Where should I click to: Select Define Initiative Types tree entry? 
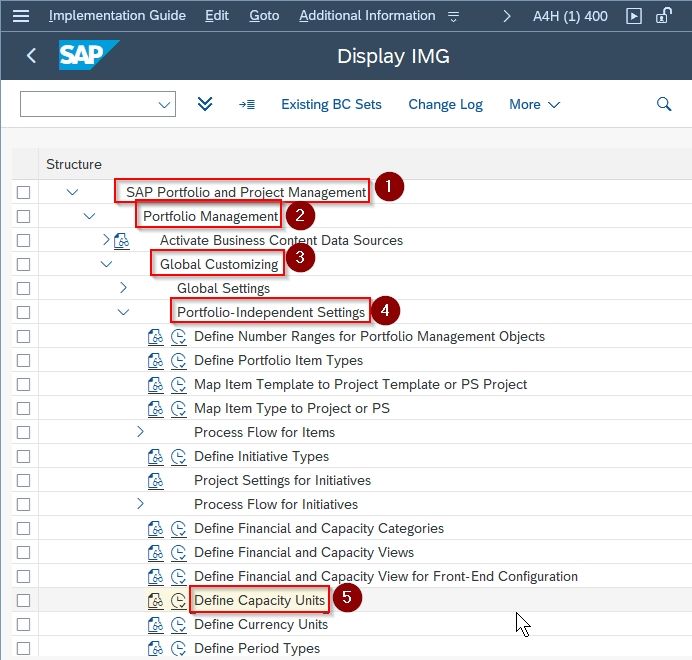[x=261, y=456]
